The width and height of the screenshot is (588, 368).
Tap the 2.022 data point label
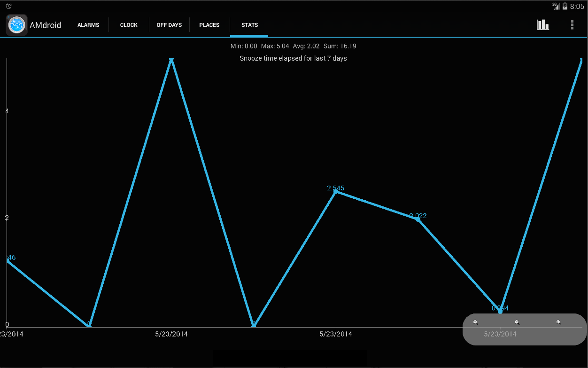click(418, 216)
